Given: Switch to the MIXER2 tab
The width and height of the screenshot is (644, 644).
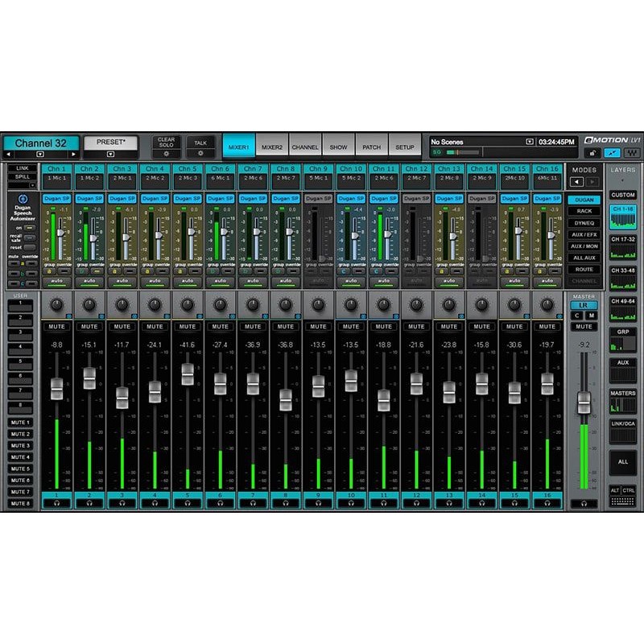Looking at the screenshot, I should click(272, 147).
